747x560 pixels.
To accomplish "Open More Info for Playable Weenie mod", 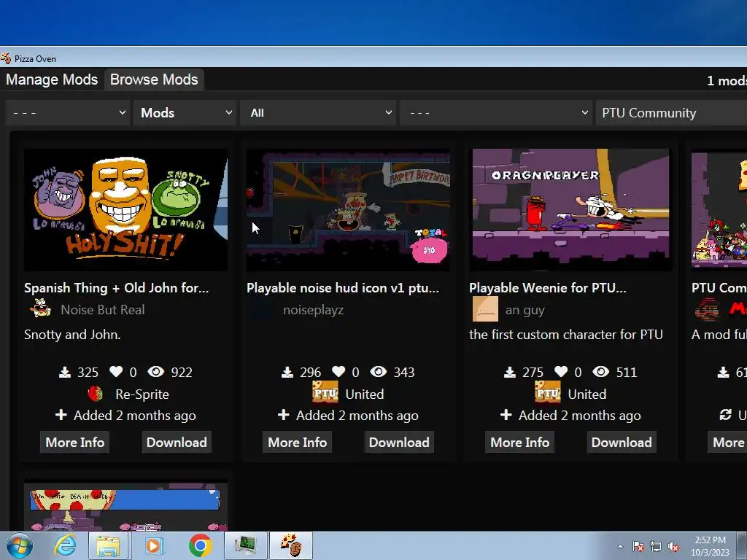I will pyautogui.click(x=519, y=443).
